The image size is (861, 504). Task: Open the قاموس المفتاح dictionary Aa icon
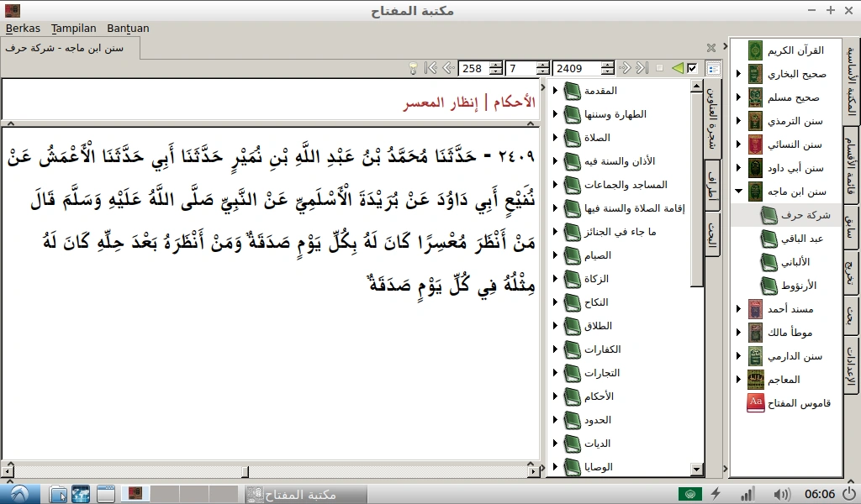click(754, 402)
